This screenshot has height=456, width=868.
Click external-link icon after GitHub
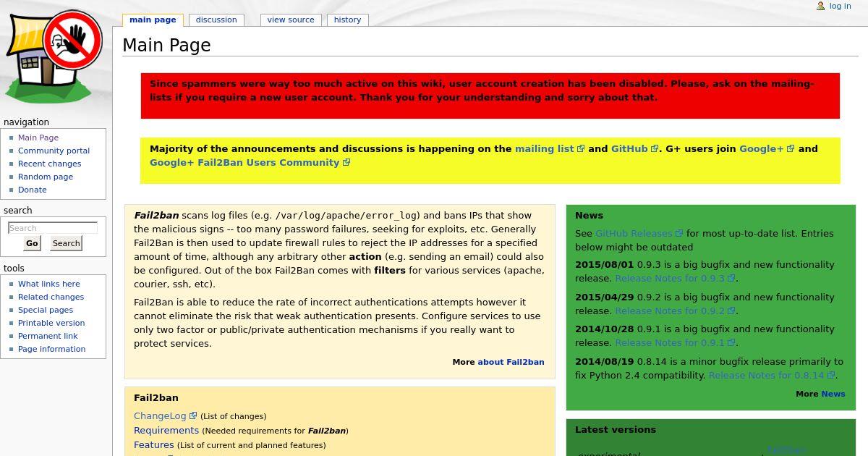click(x=655, y=148)
